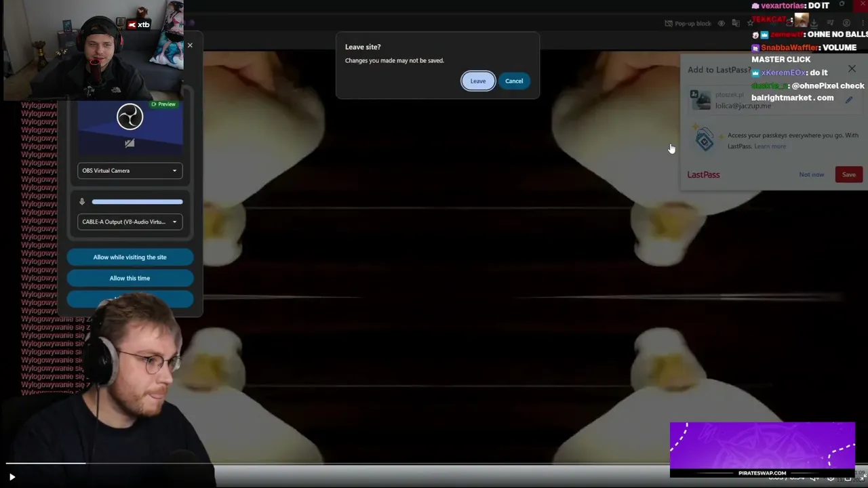Click the OBS logo in the camera preview
The width and height of the screenshot is (868, 488).
[x=130, y=117]
